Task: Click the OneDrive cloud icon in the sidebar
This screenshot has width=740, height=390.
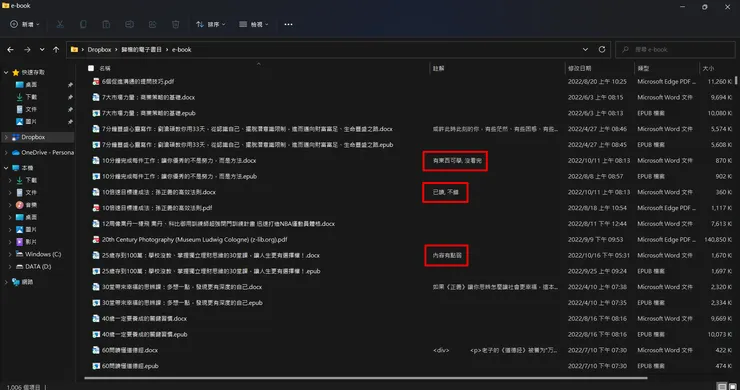Action: click(16, 153)
